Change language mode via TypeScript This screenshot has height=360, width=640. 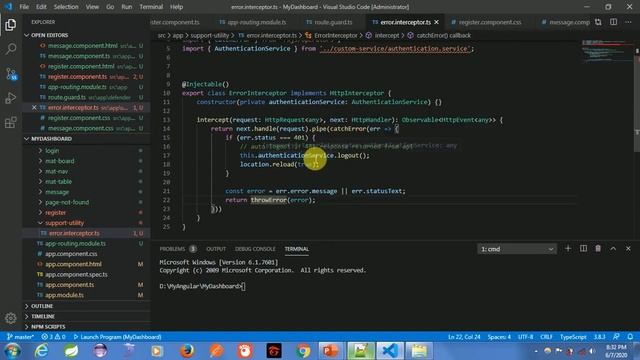click(573, 337)
